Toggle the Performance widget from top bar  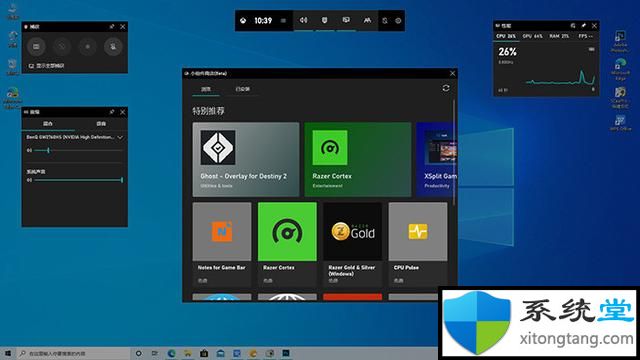(346, 20)
